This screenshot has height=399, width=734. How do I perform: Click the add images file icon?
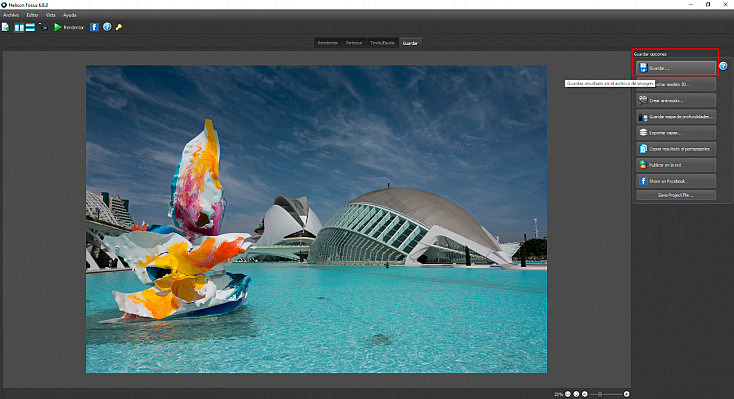coord(6,27)
